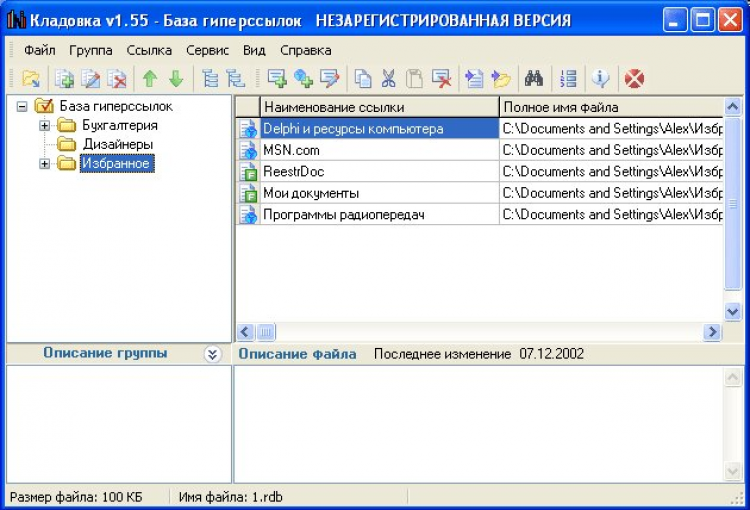Select the Избранное tree folder

click(117, 163)
